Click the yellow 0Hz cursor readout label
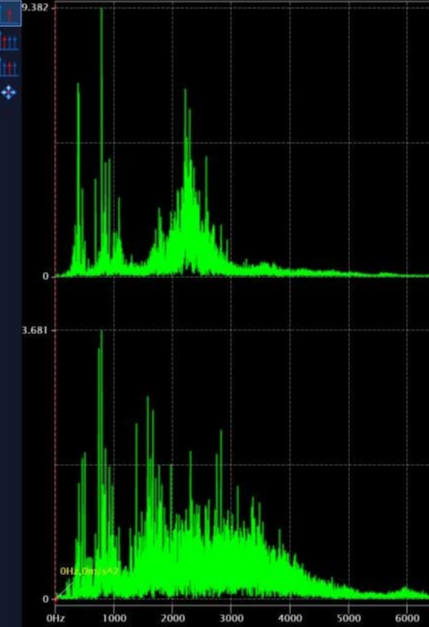The width and height of the screenshot is (429, 627). pyautogui.click(x=89, y=571)
